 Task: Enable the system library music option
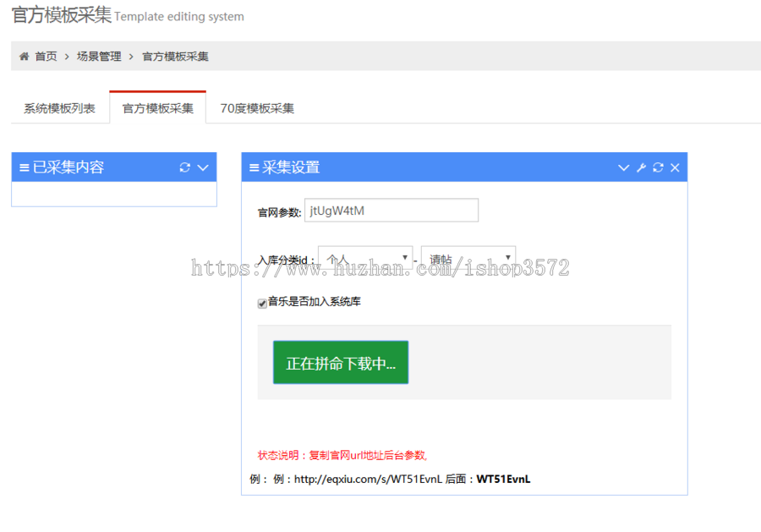(262, 303)
